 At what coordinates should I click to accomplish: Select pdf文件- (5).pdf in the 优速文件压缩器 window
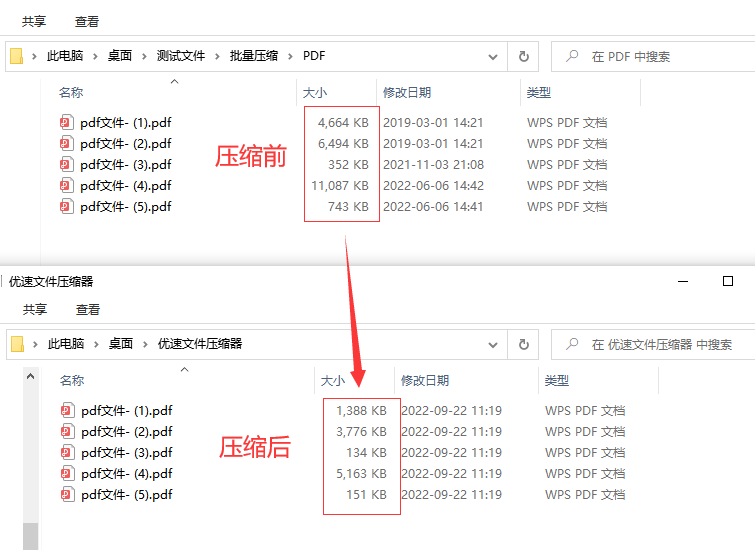pyautogui.click(x=127, y=495)
